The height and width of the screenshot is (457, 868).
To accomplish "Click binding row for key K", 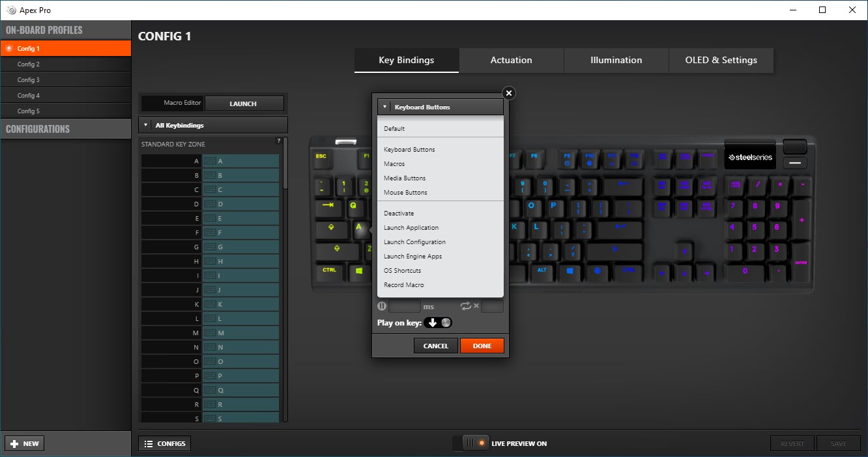I will (x=210, y=304).
